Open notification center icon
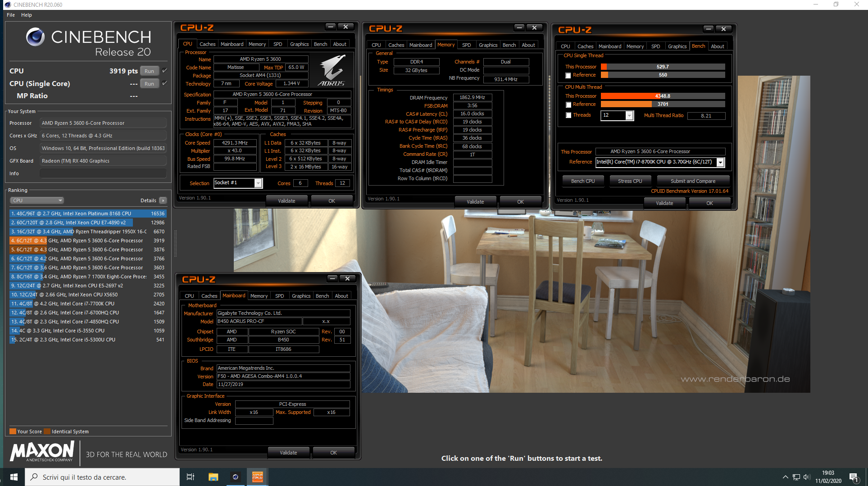The height and width of the screenshot is (486, 868). click(853, 477)
